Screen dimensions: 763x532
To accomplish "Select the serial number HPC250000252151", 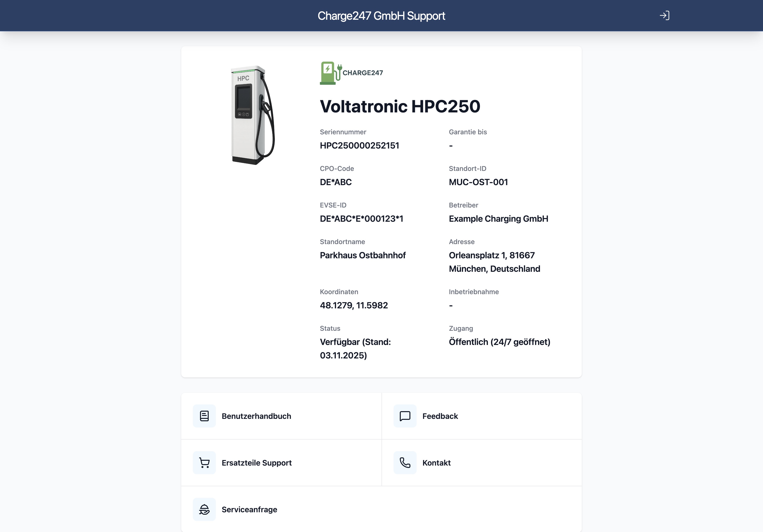I will (360, 146).
